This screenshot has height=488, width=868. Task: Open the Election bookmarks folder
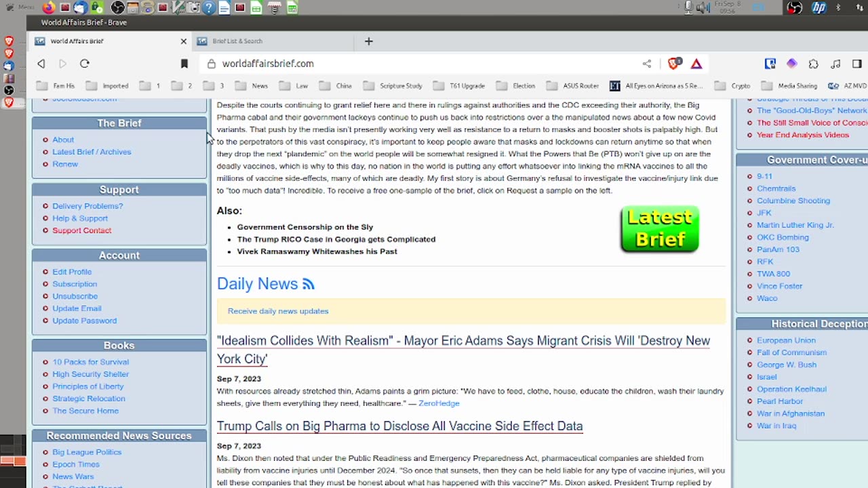[x=515, y=86]
